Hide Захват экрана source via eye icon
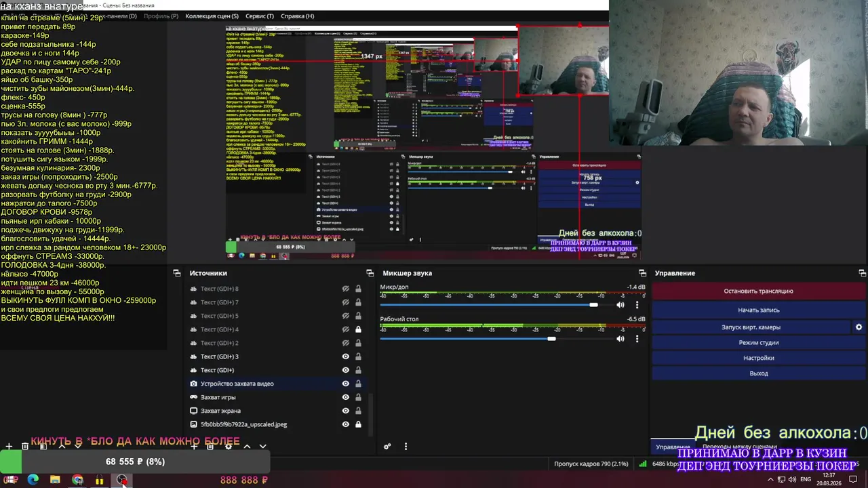The width and height of the screenshot is (868, 488). tap(346, 411)
